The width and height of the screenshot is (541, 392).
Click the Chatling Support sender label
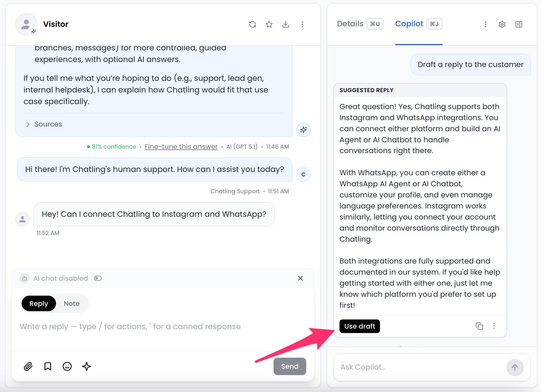coord(235,191)
